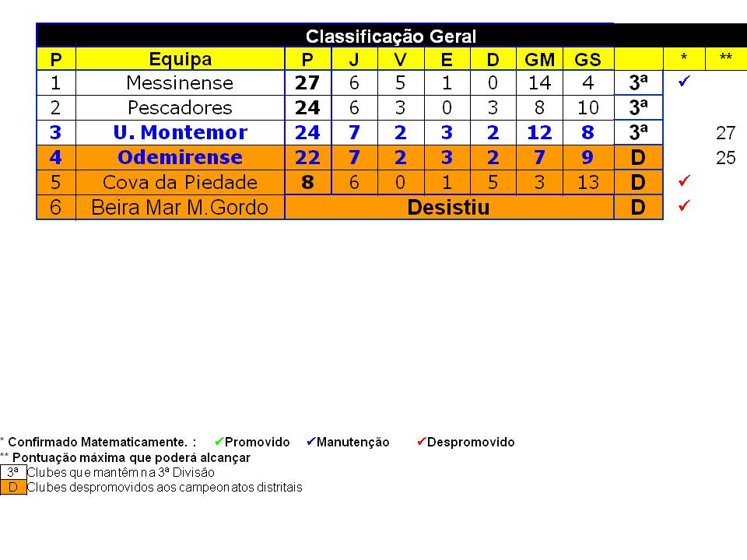Select the Messinense team cell
This screenshot has height=560, width=747.
pos(180,83)
